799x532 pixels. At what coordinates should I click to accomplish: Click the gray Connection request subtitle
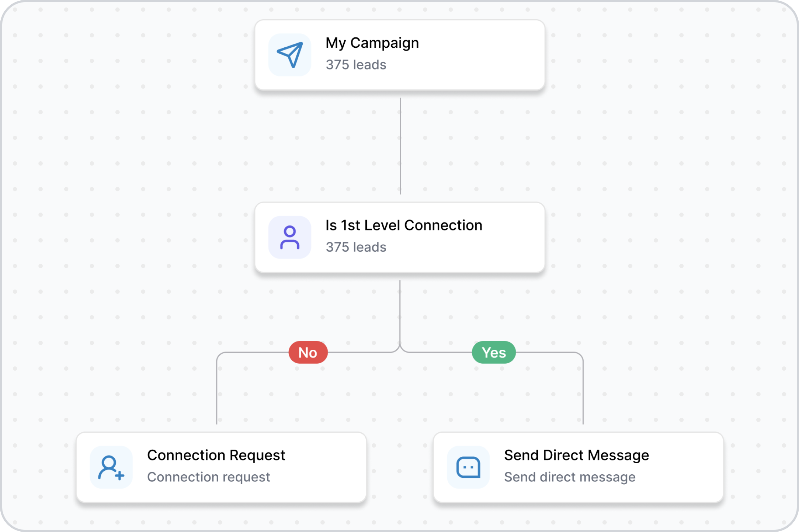[209, 477]
